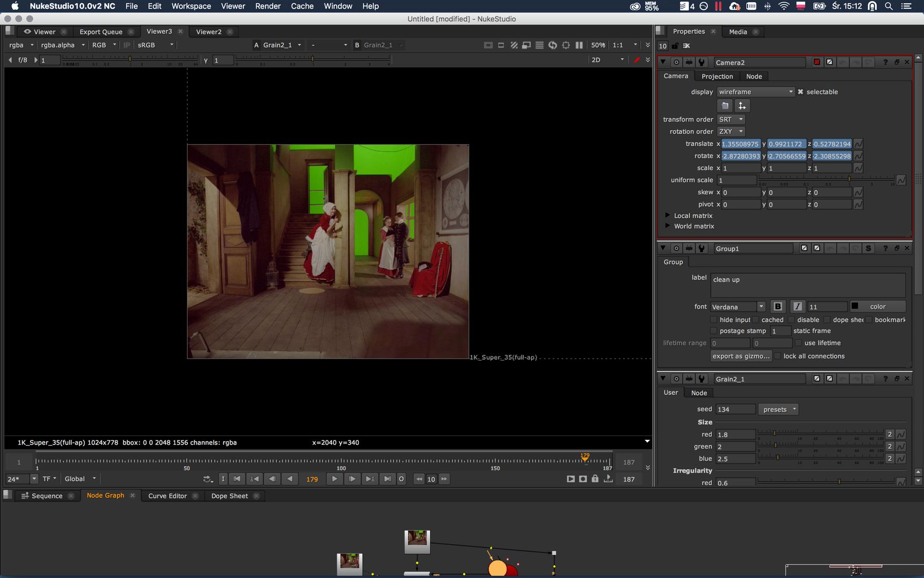Set the in point with I button

(223, 479)
